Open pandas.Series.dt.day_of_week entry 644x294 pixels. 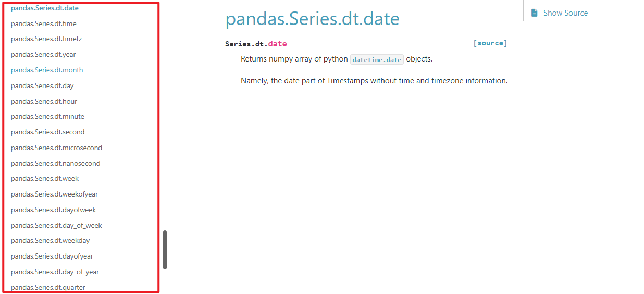click(x=56, y=225)
